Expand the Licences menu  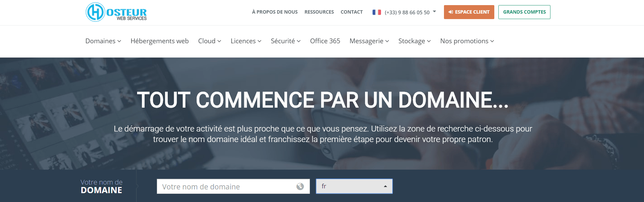(x=246, y=41)
